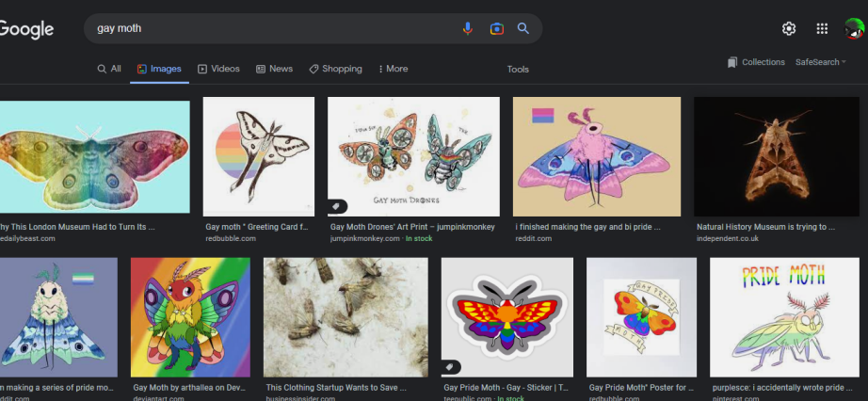Switch to the Shopping tab
Image resolution: width=868 pixels, height=401 pixels.
(335, 69)
